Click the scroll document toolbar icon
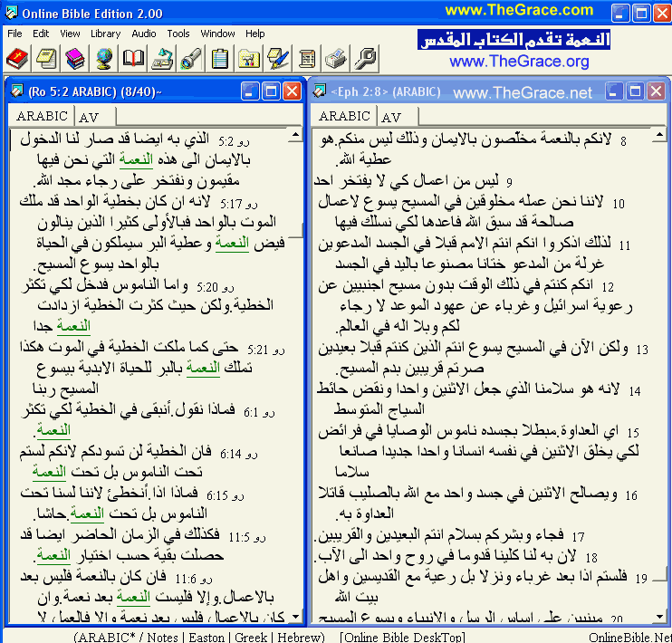Screen dimensions: 672x643 (307, 59)
